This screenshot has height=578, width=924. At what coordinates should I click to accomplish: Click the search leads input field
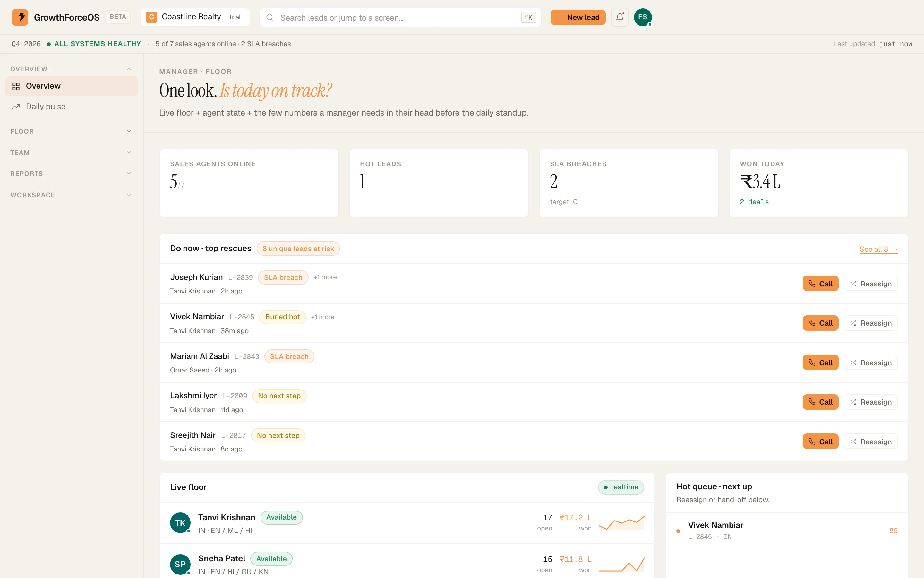click(400, 18)
